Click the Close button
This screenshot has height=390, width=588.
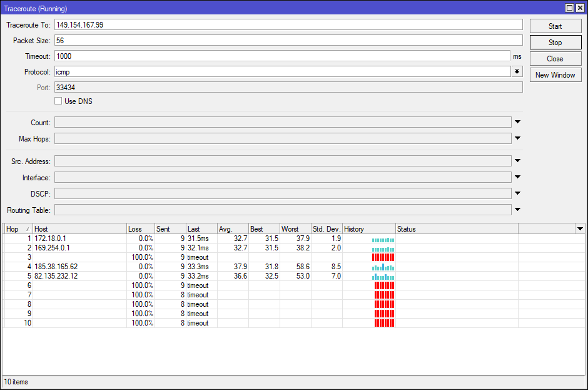pos(555,59)
